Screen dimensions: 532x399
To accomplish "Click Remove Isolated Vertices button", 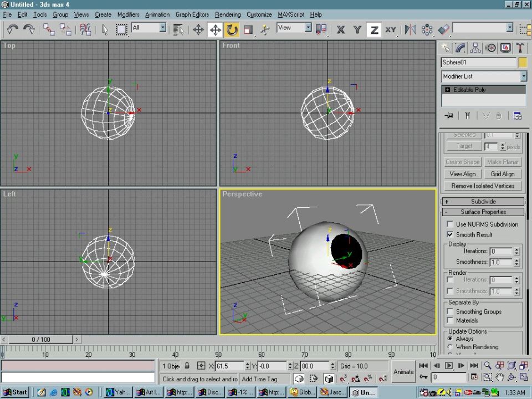I will 483,186.
